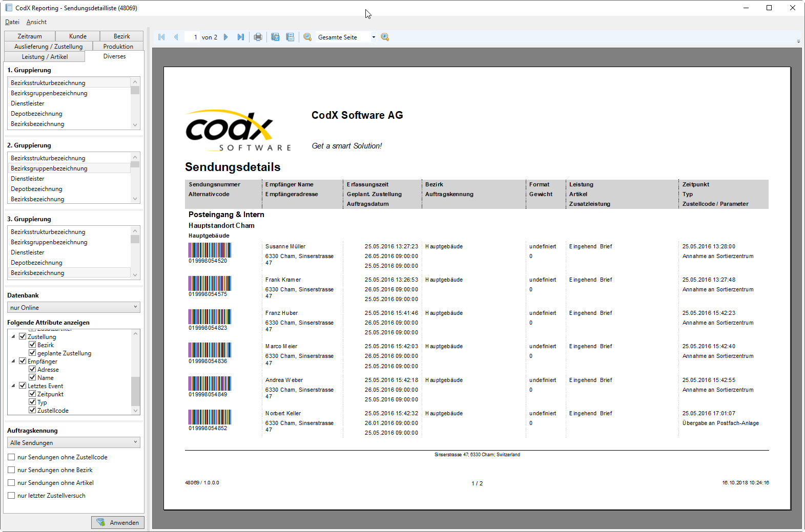Select Dienstleister in 1. Gruppierung list
This screenshot has width=805, height=532.
pyautogui.click(x=28, y=103)
